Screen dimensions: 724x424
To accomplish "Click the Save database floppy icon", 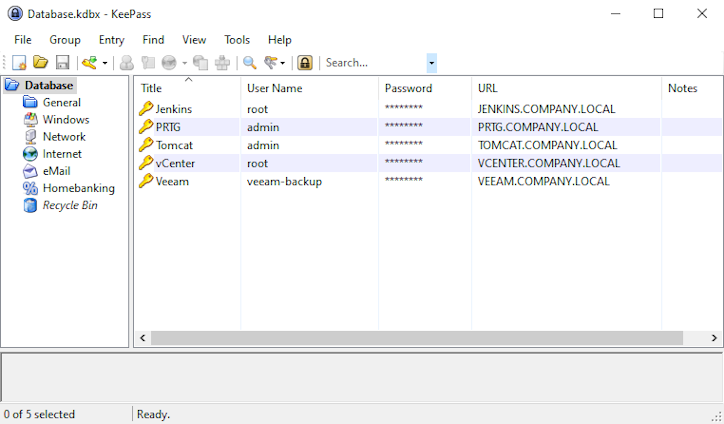I will (x=62, y=62).
